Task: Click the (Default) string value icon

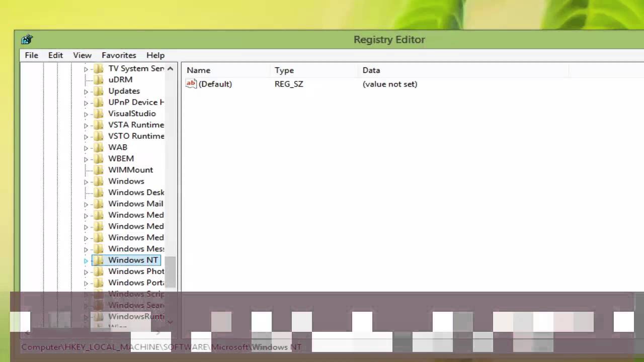Action: [191, 84]
